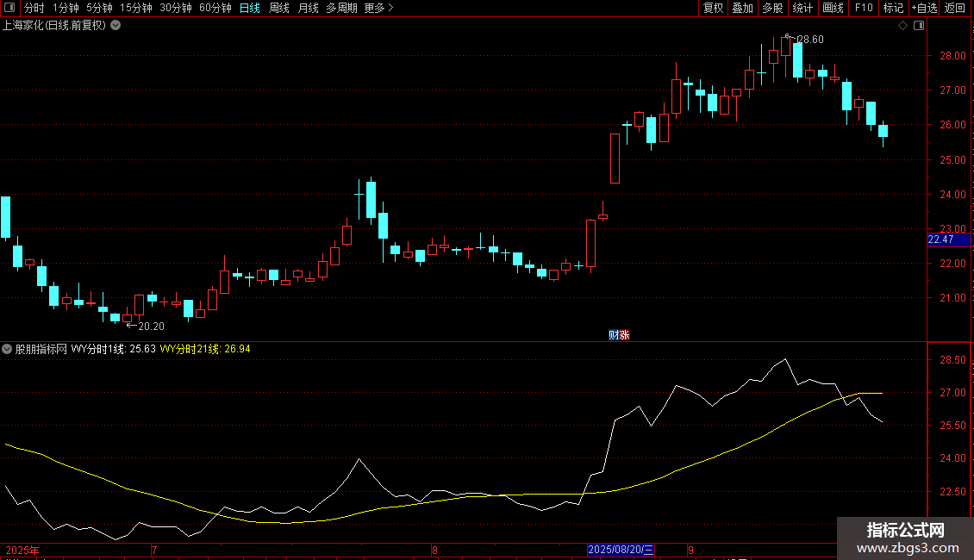Select the 60分钟 period tab

215,8
